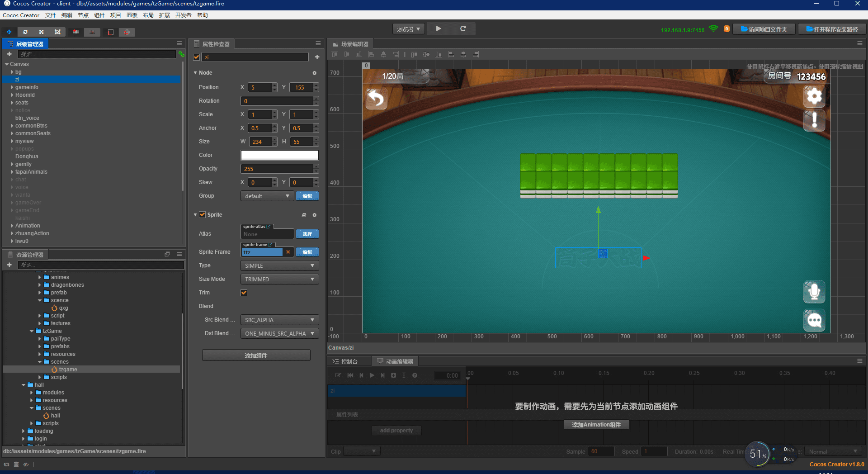Pop out the assets panel
The height and width of the screenshot is (474, 868).
[x=167, y=254]
